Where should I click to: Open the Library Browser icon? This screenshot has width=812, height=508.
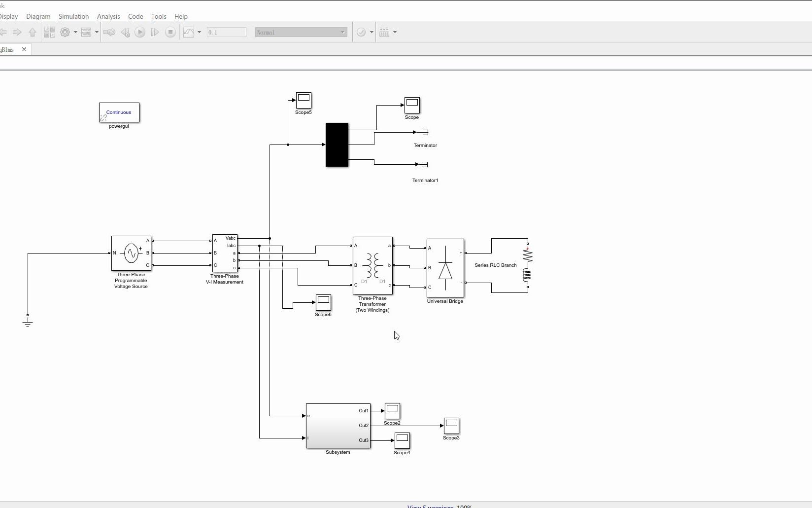click(50, 32)
